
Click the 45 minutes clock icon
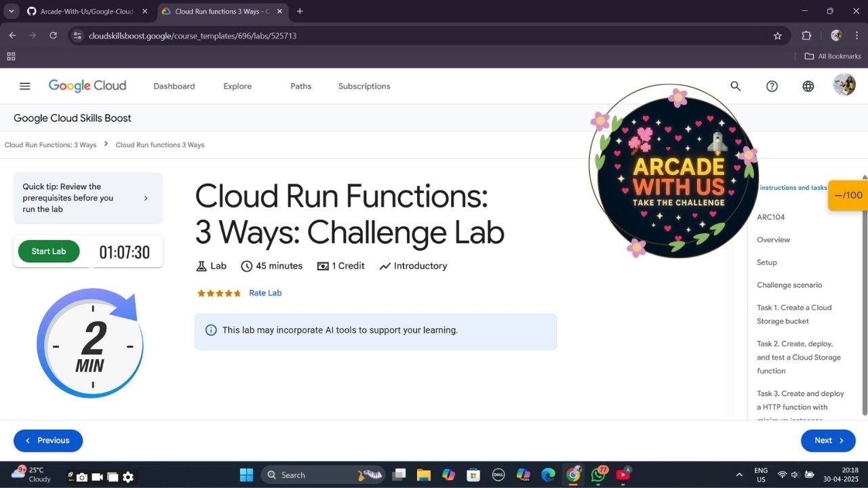247,266
